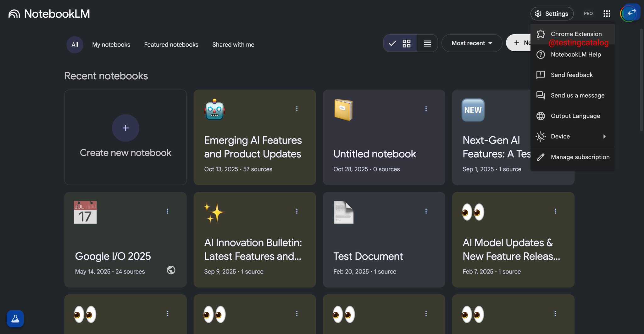Image resolution: width=644 pixels, height=334 pixels.
Task: Click the robot emoji notebook icon
Action: coord(214,110)
